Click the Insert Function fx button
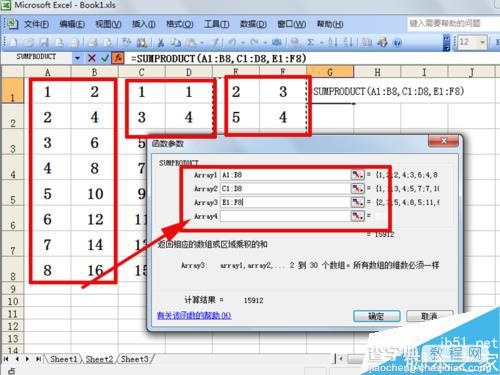 [x=118, y=58]
